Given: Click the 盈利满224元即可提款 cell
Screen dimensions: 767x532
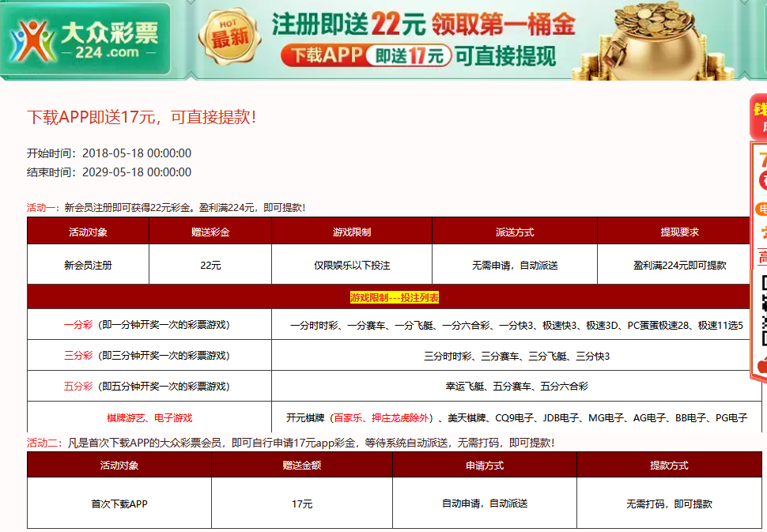Looking at the screenshot, I should point(679,265).
